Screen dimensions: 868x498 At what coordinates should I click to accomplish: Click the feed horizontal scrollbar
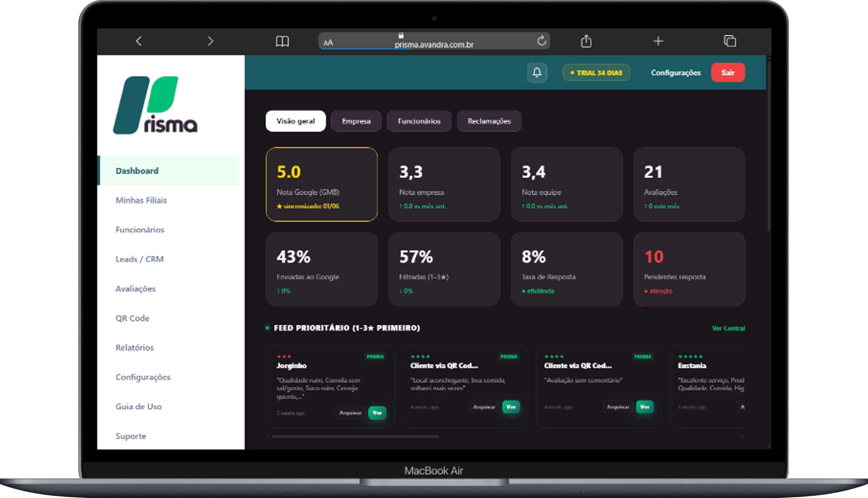tap(356, 436)
